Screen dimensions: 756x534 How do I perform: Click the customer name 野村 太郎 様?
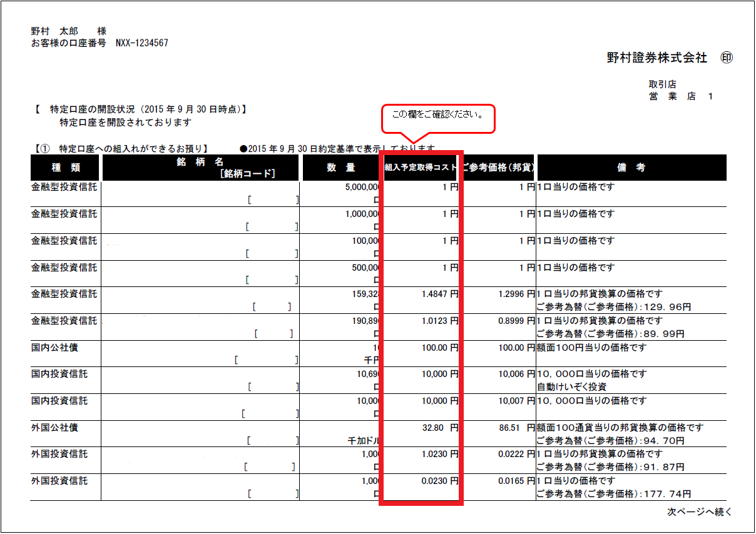(69, 31)
